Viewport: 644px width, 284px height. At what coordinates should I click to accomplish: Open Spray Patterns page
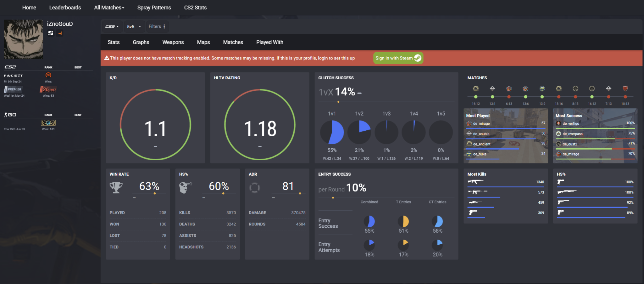click(154, 8)
